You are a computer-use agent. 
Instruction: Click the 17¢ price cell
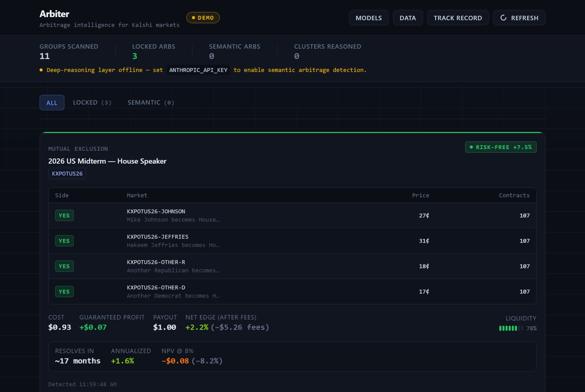(424, 291)
